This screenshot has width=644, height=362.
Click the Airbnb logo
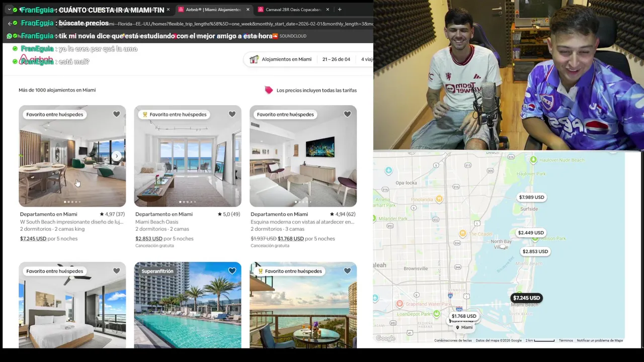[36, 60]
